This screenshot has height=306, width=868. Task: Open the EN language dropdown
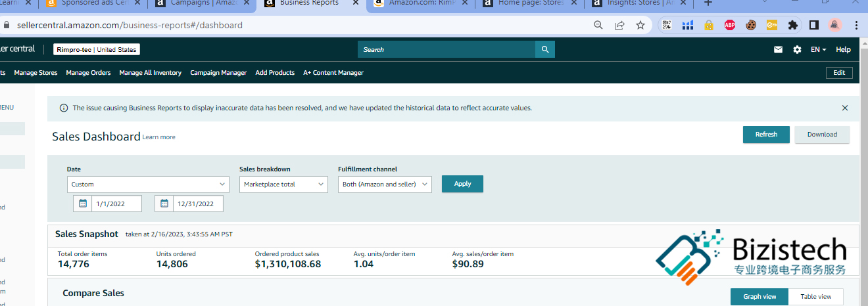(x=818, y=49)
